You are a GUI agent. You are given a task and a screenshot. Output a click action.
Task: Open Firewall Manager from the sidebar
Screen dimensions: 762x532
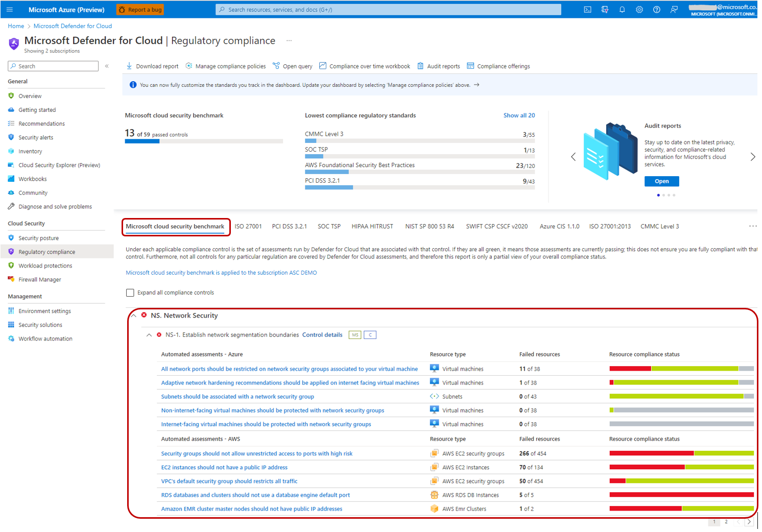coord(39,279)
